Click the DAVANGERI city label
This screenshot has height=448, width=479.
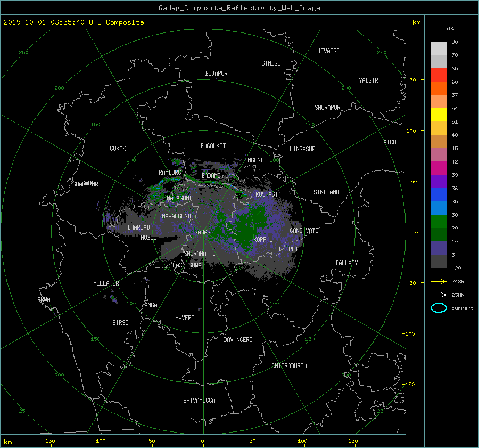point(238,339)
